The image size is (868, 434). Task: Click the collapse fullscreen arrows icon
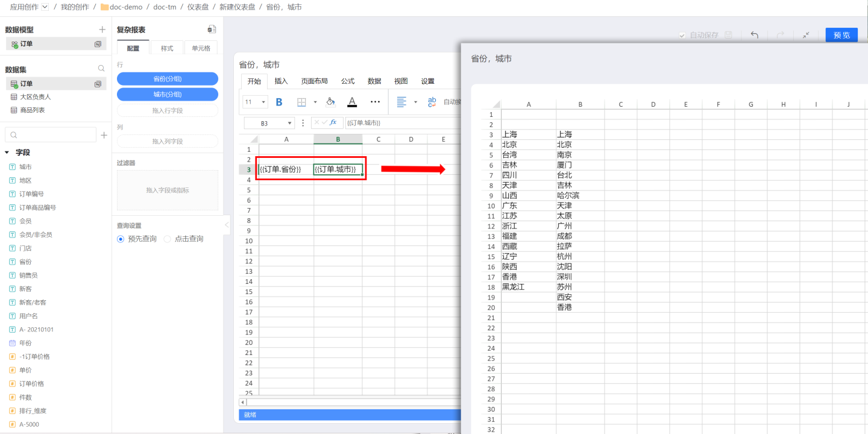coord(806,35)
